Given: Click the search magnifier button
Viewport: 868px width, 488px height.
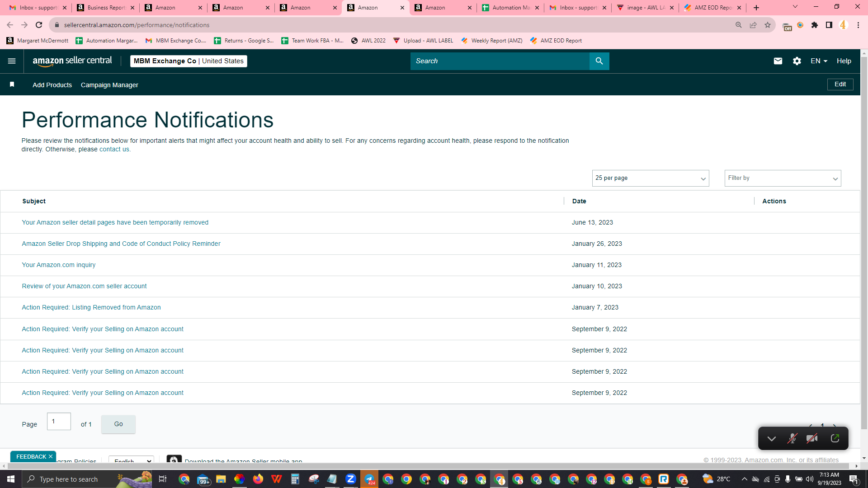Looking at the screenshot, I should pyautogui.click(x=599, y=61).
